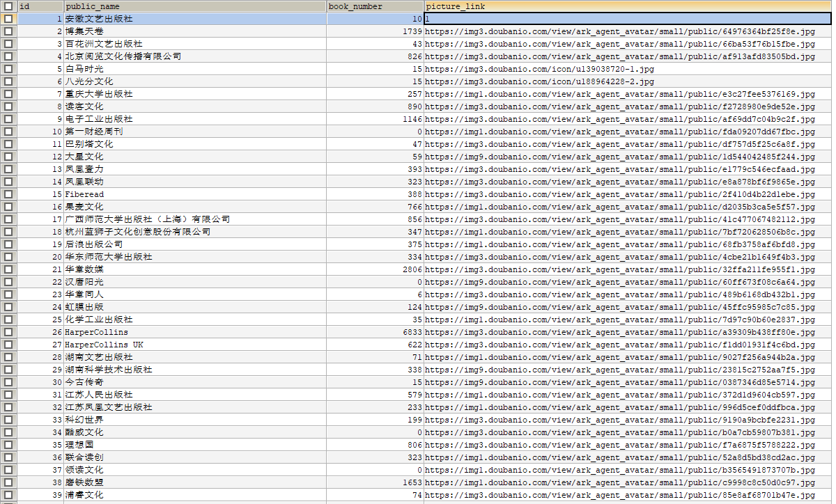Select the checkbox for 磨铁数盟 row

(x=8, y=482)
